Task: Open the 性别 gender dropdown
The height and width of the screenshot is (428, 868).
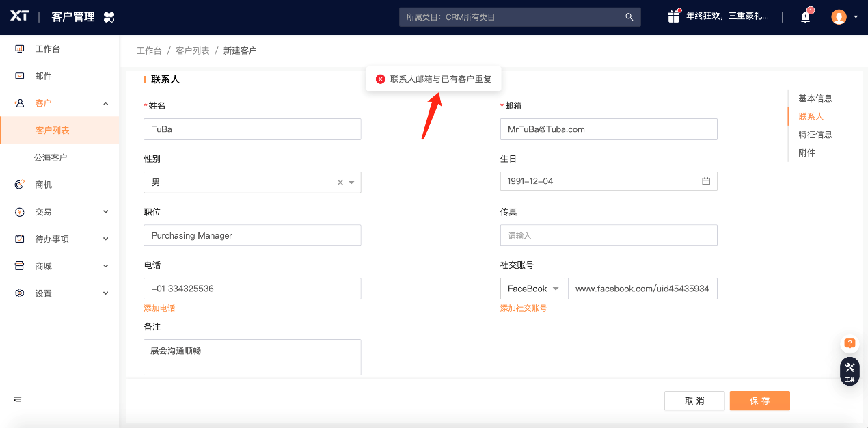Action: 351,183
